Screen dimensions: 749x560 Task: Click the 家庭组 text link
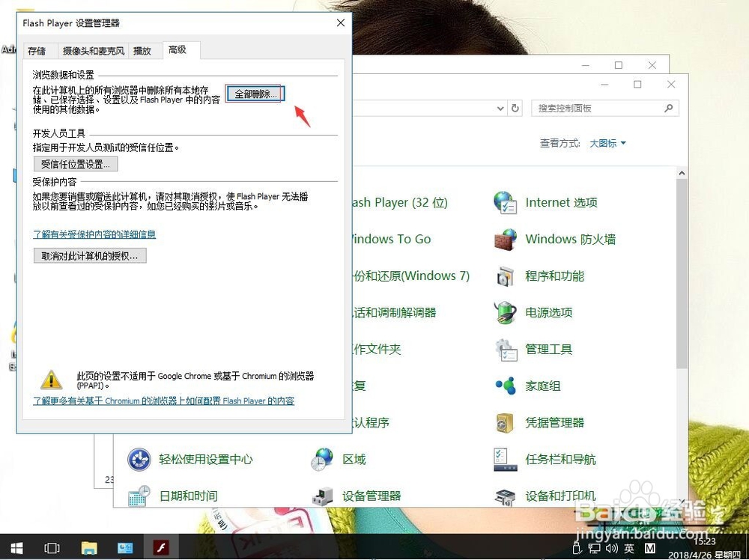point(542,386)
